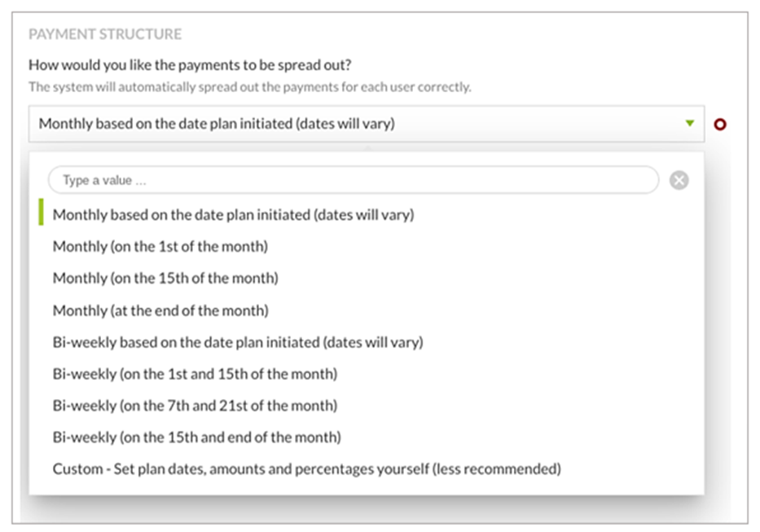Choose Bi-weekly on 15th and end of month
Screen dimensions: 760x532
pos(196,437)
